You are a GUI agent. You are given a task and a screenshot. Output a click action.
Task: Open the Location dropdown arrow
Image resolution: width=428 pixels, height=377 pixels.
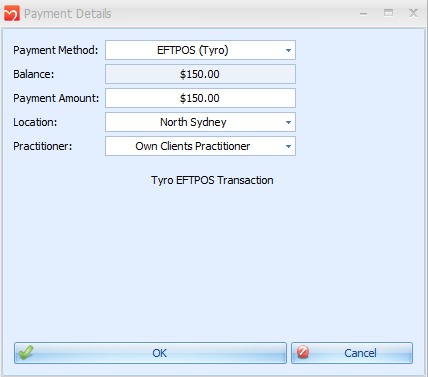click(x=288, y=122)
